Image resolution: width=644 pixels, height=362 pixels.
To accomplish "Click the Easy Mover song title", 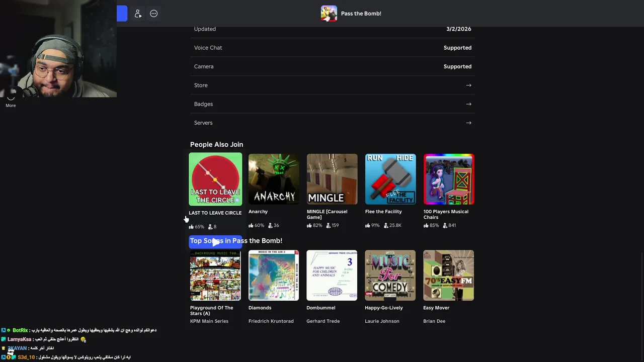I will point(436,308).
